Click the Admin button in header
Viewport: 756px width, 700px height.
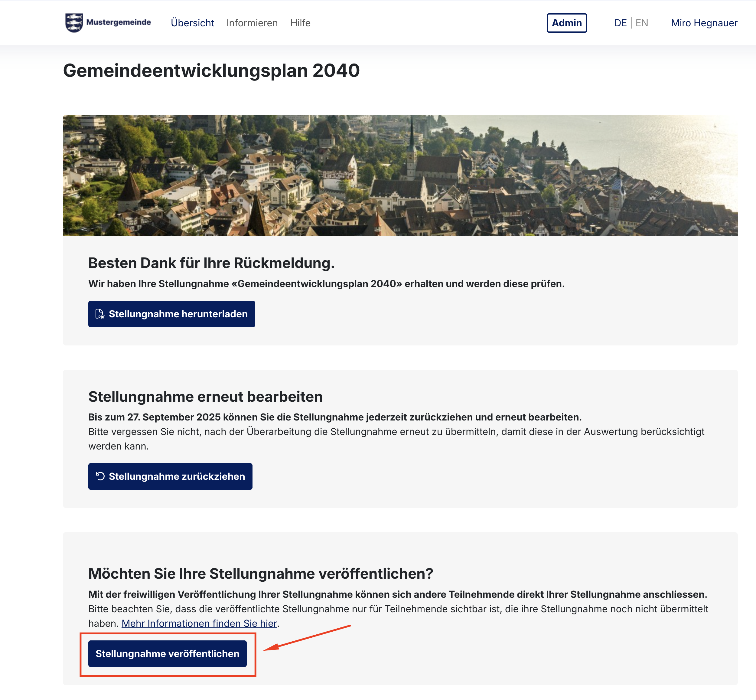566,23
